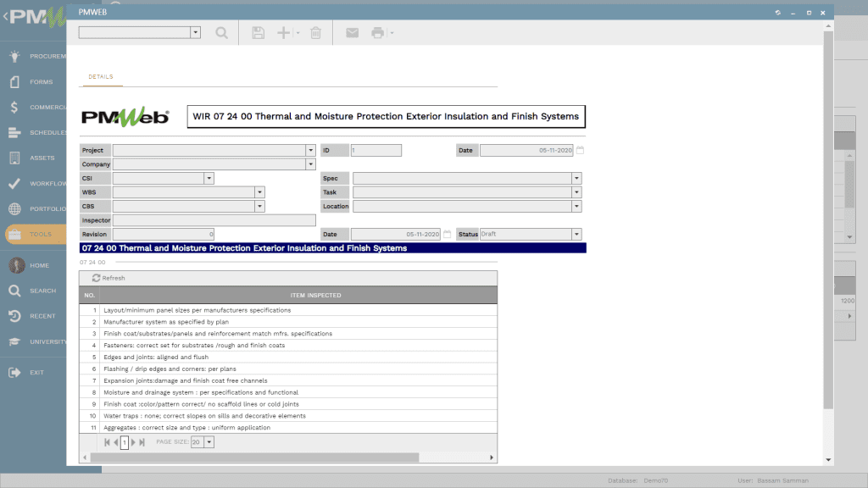868x488 pixels.
Task: Click the main vertical scrollbar thumb
Action: 828,220
